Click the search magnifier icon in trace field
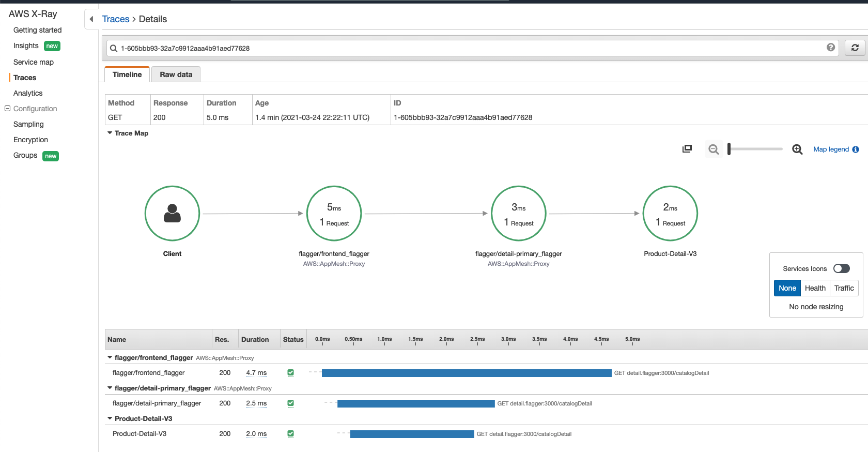868x452 pixels. click(x=114, y=48)
